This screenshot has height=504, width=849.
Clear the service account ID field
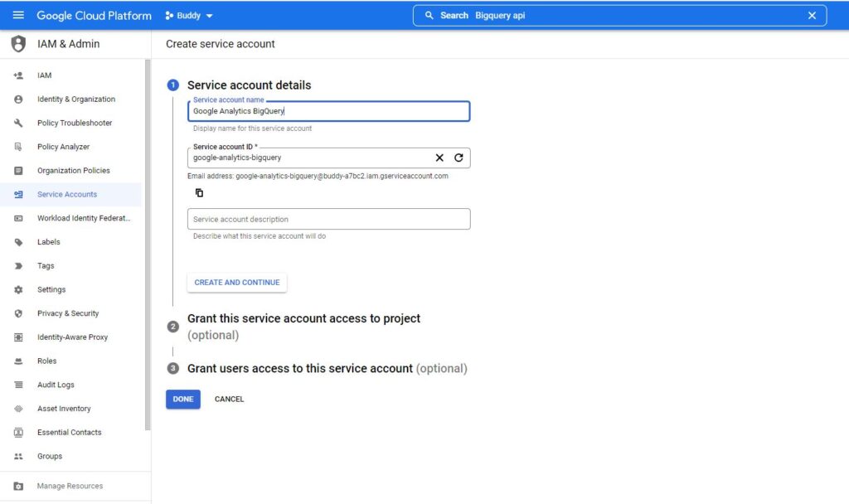[439, 157]
